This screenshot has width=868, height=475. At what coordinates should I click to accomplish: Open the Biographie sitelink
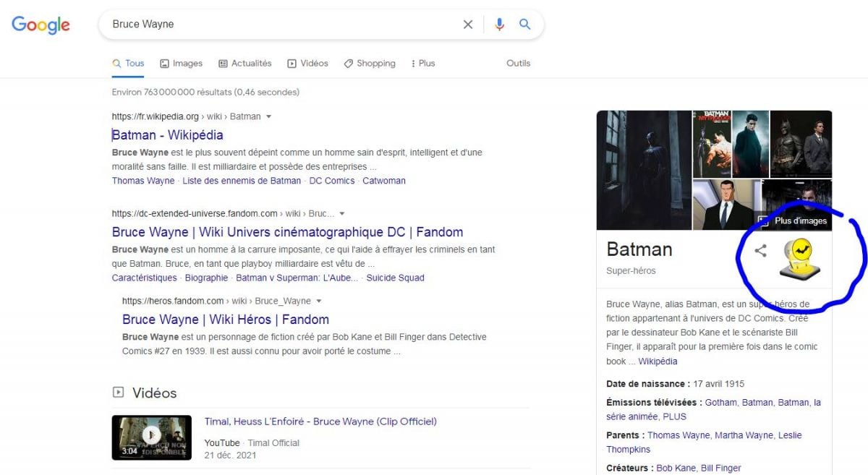[x=206, y=278]
